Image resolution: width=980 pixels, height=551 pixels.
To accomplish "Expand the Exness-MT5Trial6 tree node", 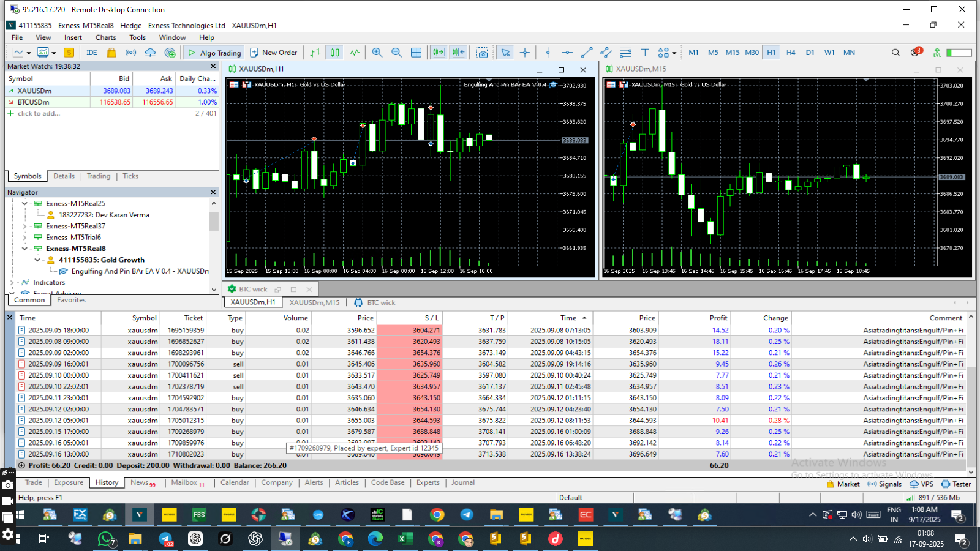I will [24, 238].
